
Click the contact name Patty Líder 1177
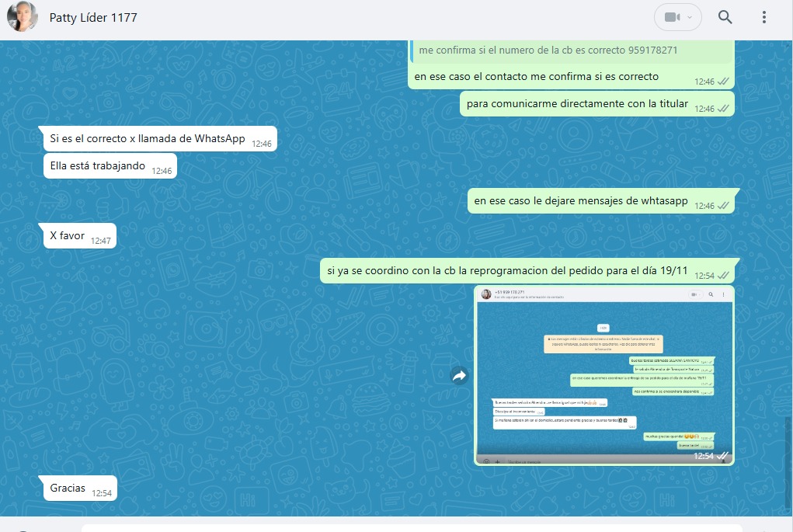[93, 17]
